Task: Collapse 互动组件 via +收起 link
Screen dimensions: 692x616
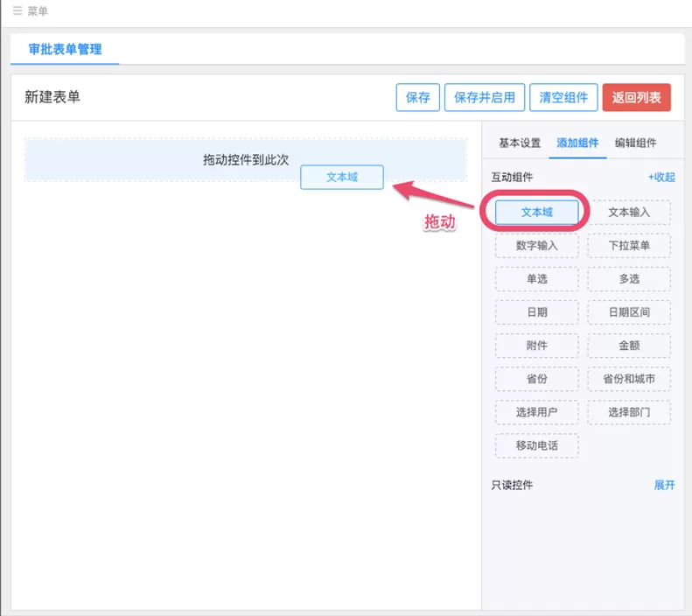Action: click(661, 177)
